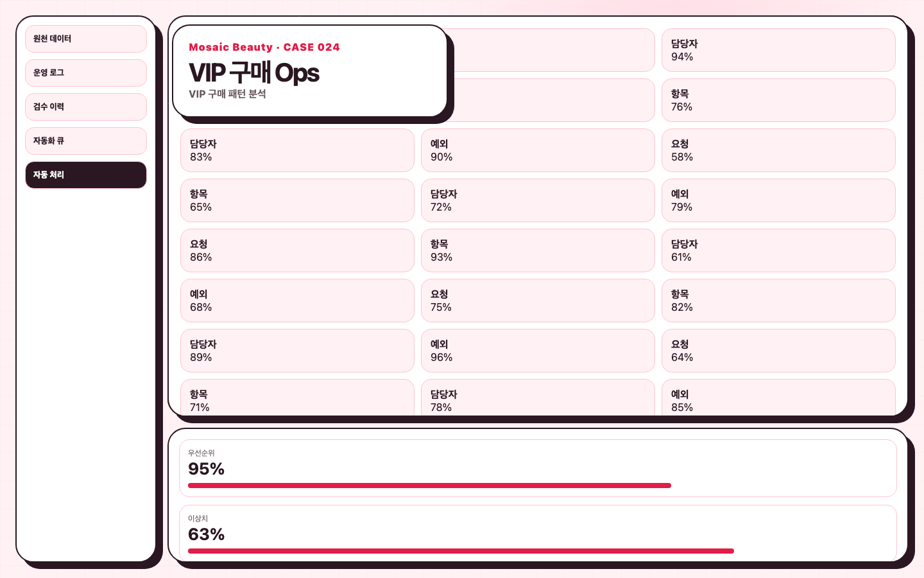
Task: Select the active 자동 처리 item
Action: point(86,175)
